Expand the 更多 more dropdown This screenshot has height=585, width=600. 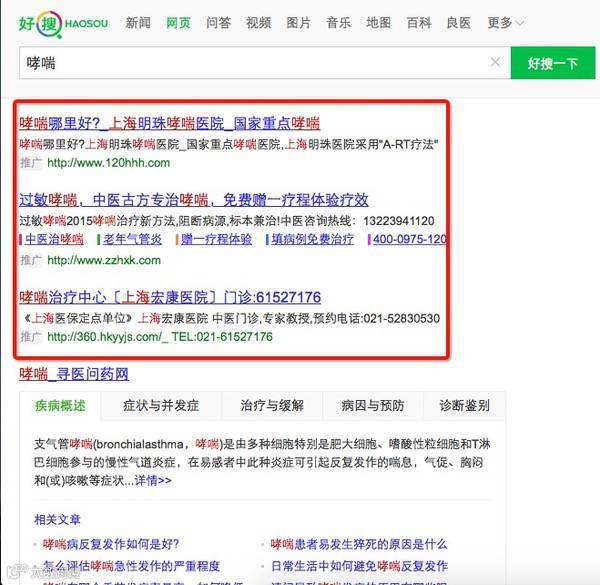pos(505,23)
